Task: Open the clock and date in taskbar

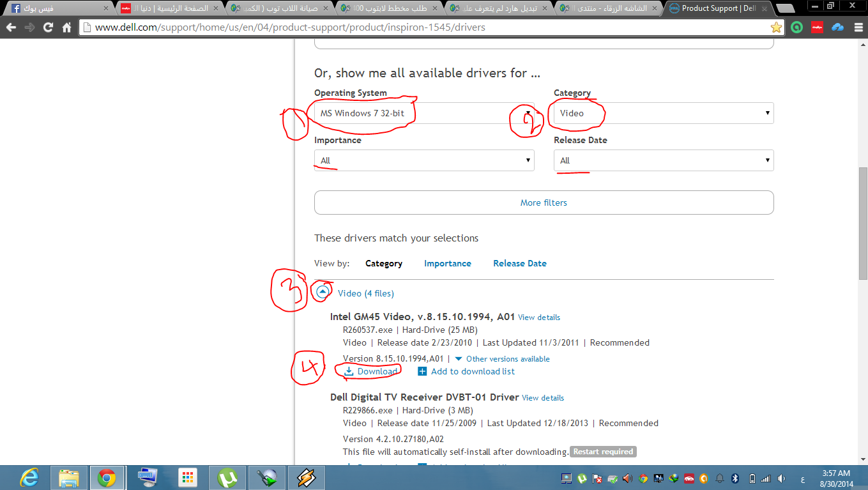Action: click(836, 478)
